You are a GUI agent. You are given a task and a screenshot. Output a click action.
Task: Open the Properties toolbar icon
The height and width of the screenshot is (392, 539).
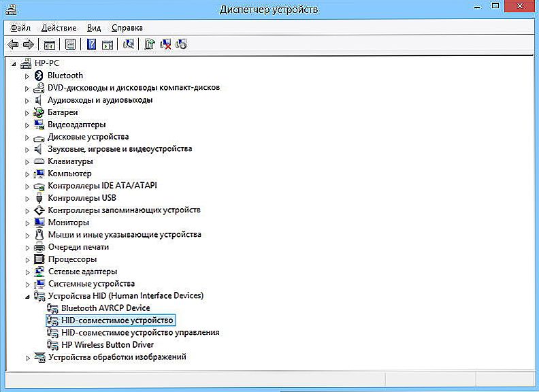tap(71, 44)
